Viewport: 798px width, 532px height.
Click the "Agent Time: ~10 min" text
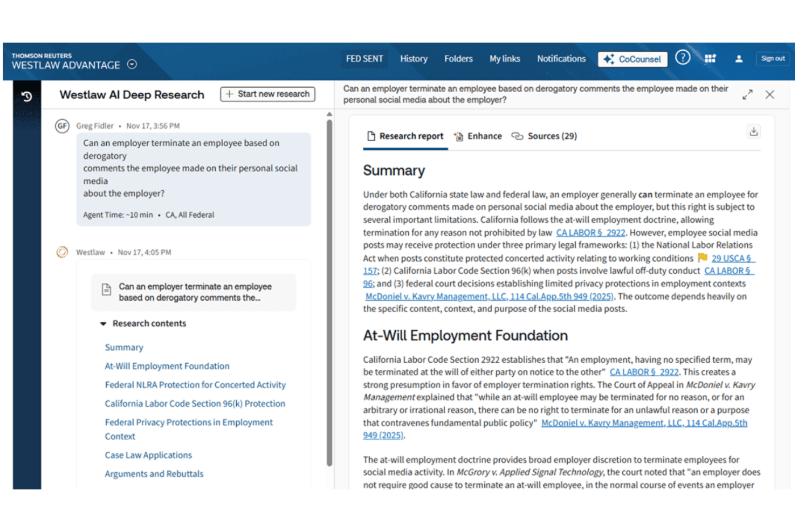pyautogui.click(x=118, y=215)
